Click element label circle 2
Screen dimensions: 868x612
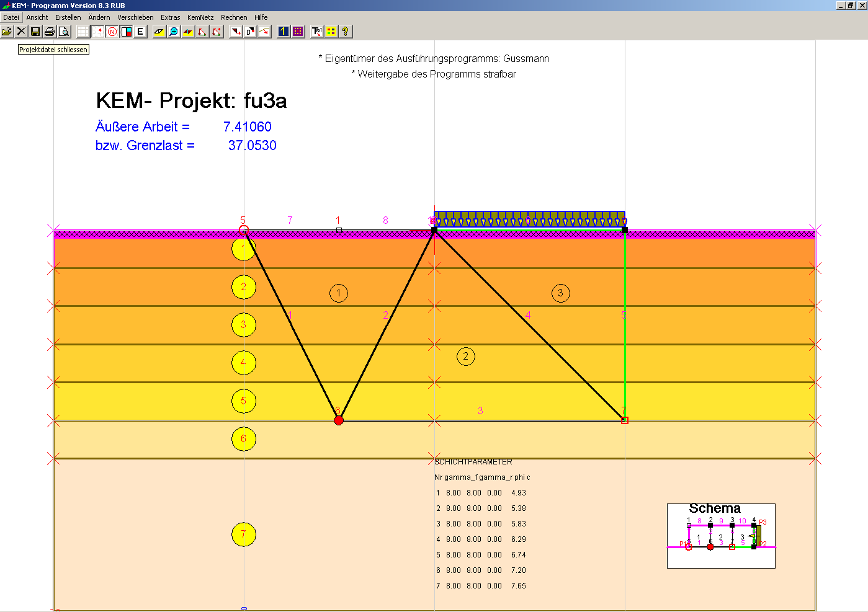466,357
